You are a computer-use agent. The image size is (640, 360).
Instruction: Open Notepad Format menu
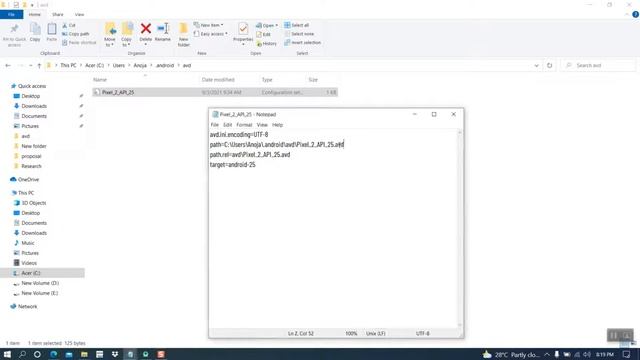[x=244, y=125]
